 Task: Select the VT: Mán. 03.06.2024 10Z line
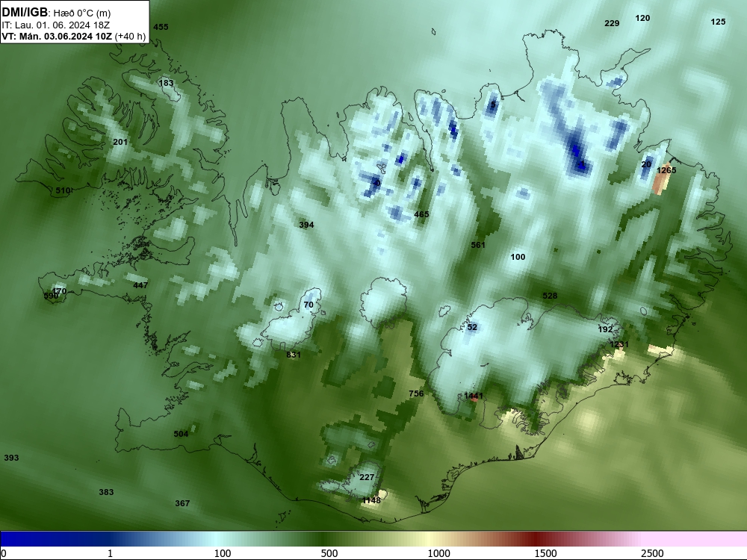click(x=58, y=37)
